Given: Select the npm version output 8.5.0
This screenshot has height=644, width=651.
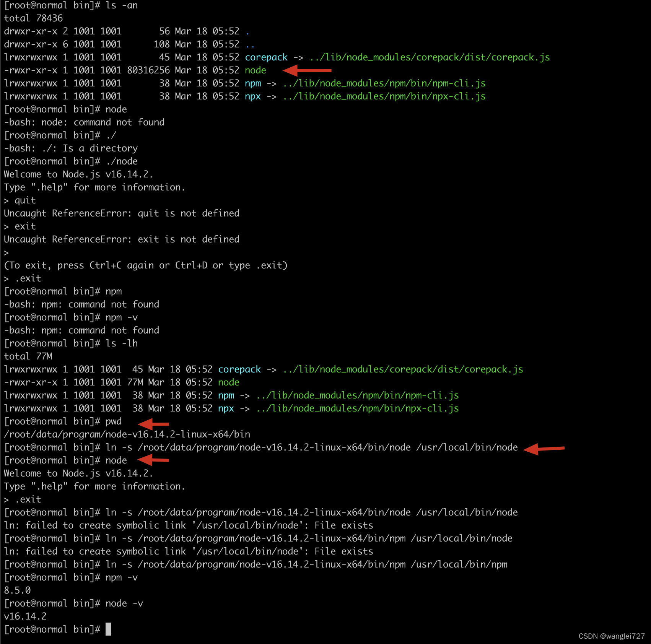Looking at the screenshot, I should click(x=17, y=590).
